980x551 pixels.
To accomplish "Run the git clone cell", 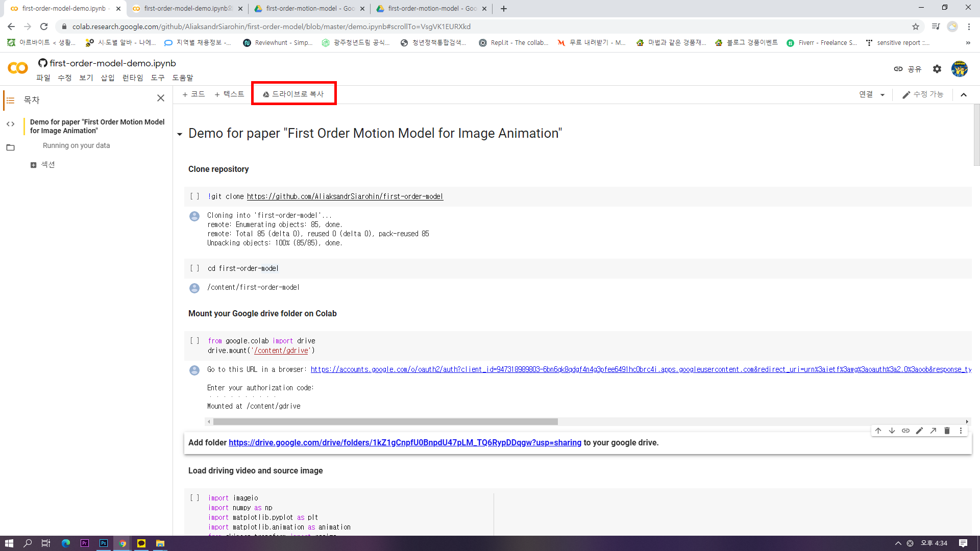I will click(194, 196).
